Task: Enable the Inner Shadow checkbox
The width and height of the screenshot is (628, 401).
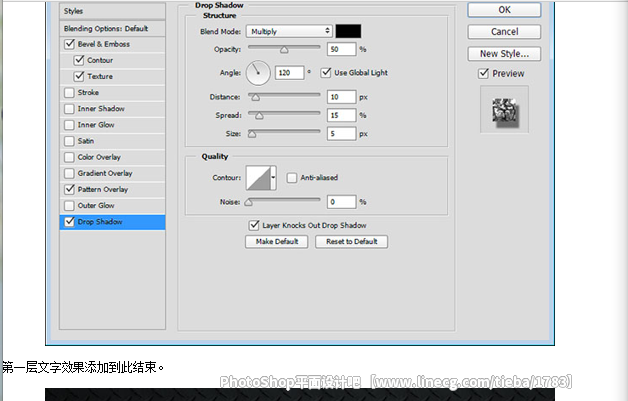Action: click(x=69, y=109)
